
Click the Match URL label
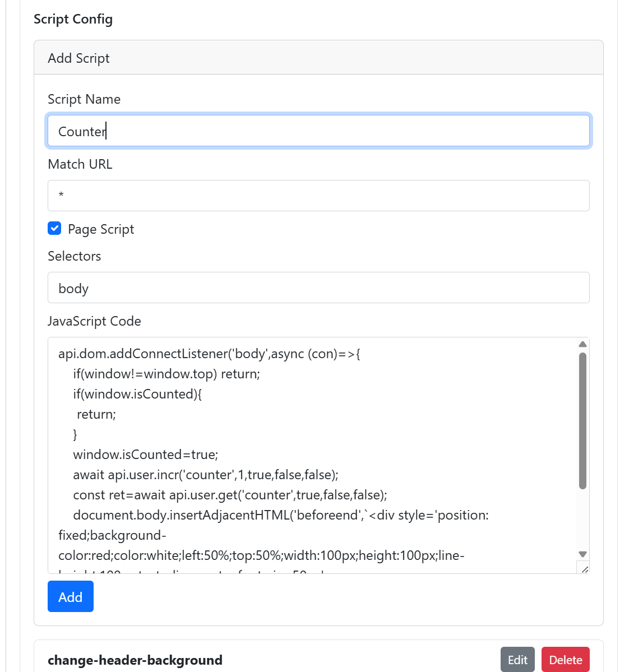pos(80,164)
